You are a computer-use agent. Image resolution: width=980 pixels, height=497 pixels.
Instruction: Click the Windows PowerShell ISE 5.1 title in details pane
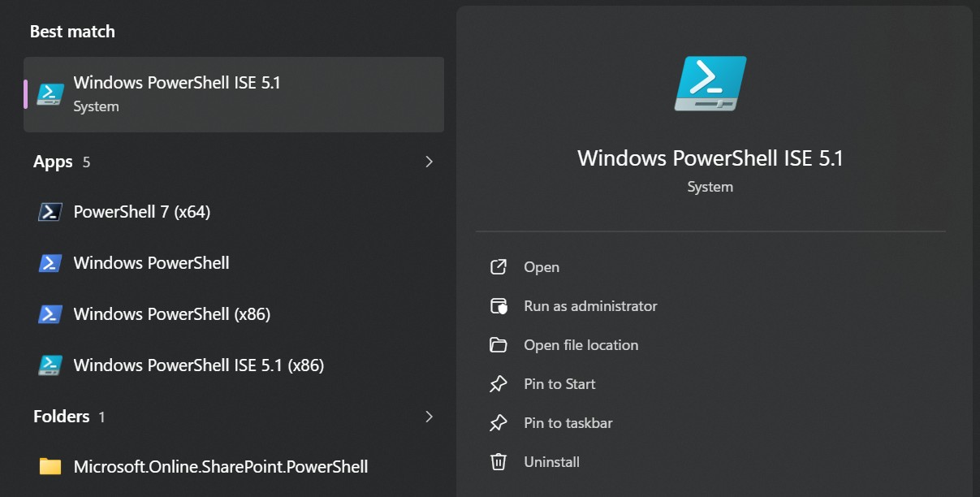pos(710,158)
